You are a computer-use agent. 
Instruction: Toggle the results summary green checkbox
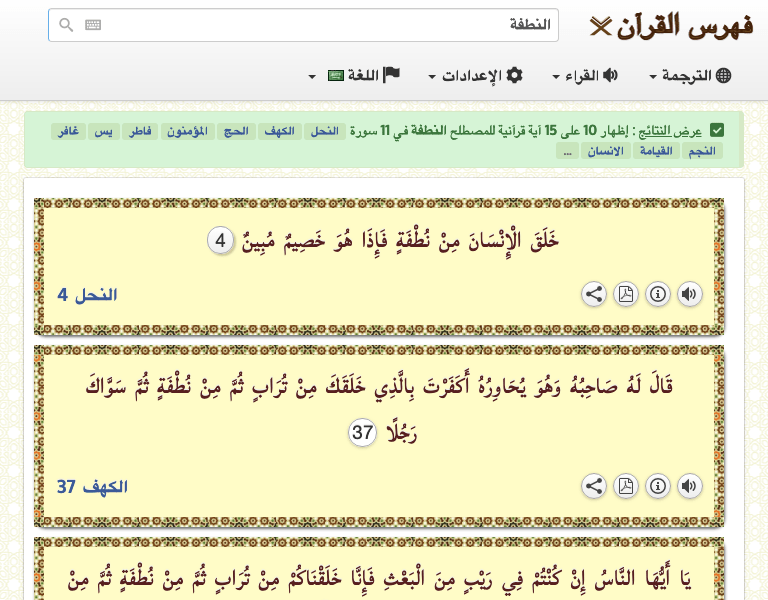[717, 130]
